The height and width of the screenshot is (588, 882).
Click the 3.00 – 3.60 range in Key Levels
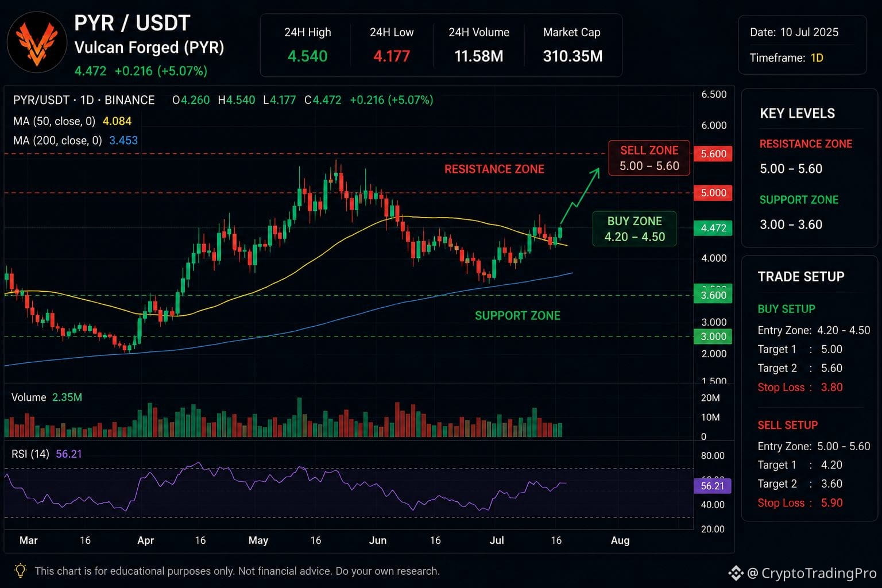[791, 225]
